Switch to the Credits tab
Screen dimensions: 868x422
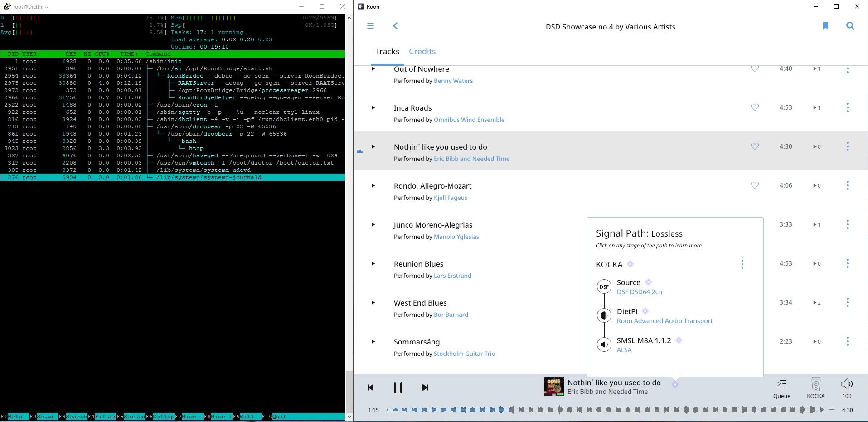(422, 52)
